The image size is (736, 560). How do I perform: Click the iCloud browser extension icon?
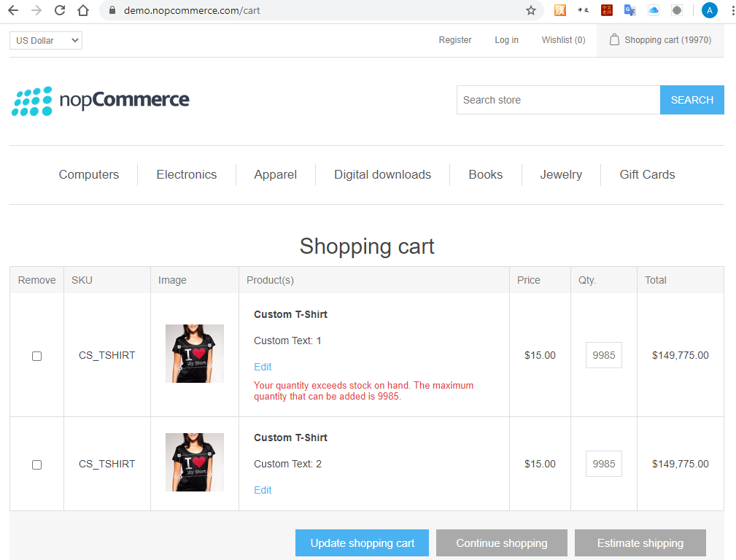point(653,10)
